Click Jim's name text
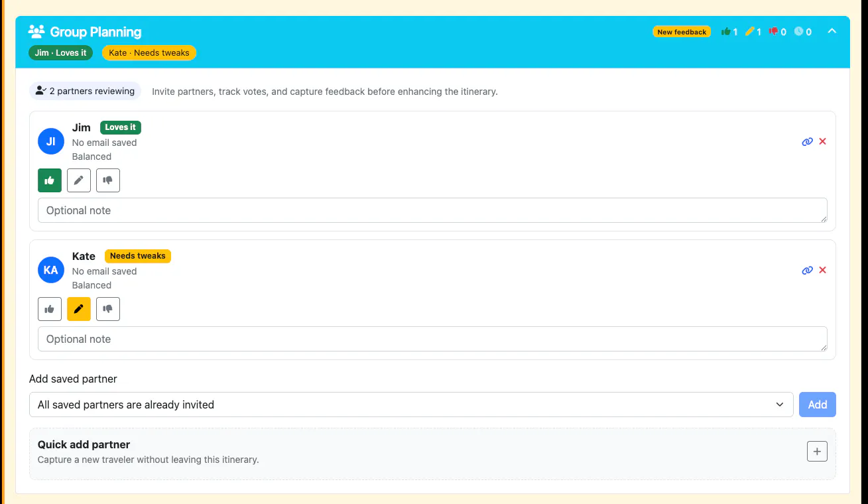 tap(82, 127)
